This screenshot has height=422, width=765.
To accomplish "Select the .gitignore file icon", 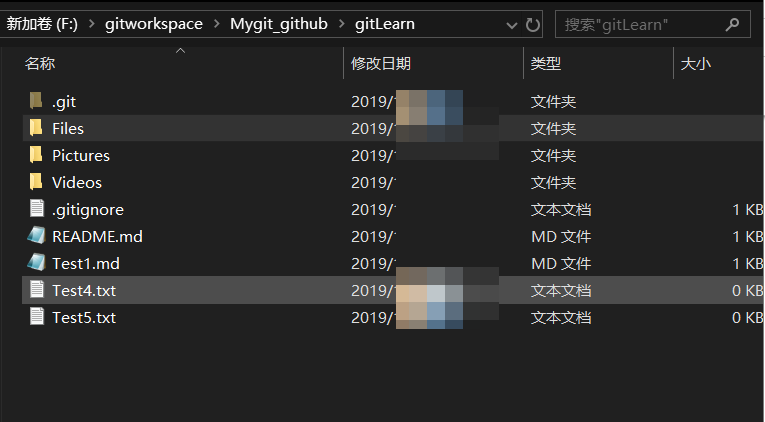I will coord(36,209).
